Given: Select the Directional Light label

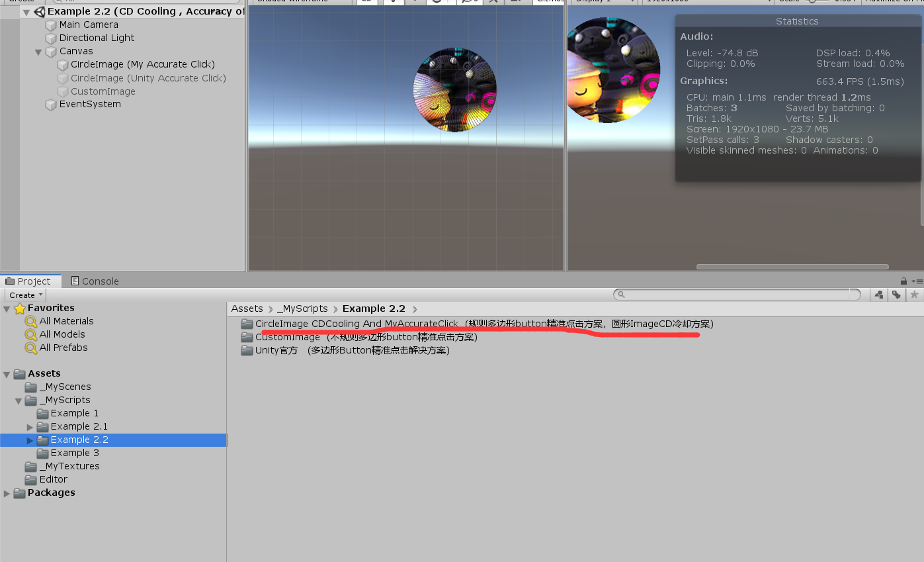Looking at the screenshot, I should pyautogui.click(x=97, y=38).
